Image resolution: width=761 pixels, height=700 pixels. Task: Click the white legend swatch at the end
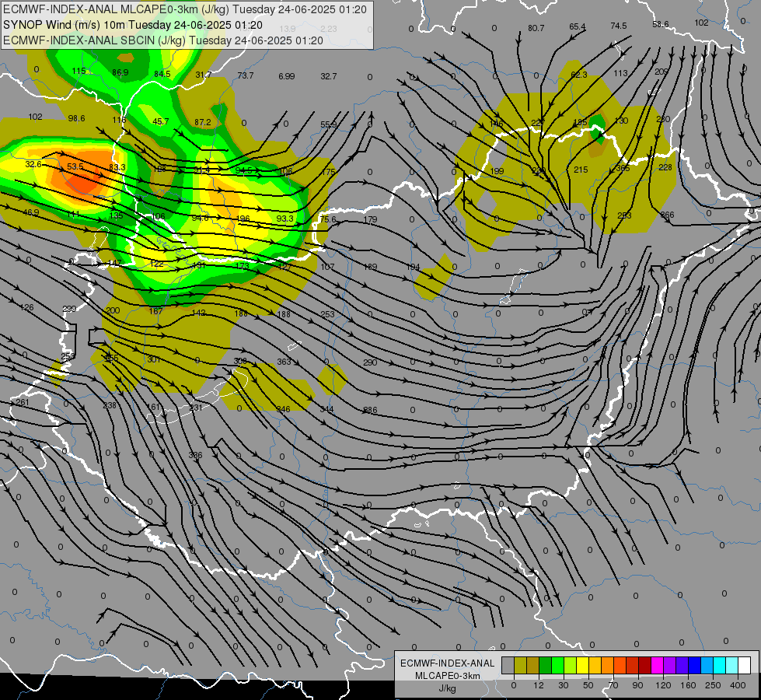745,665
